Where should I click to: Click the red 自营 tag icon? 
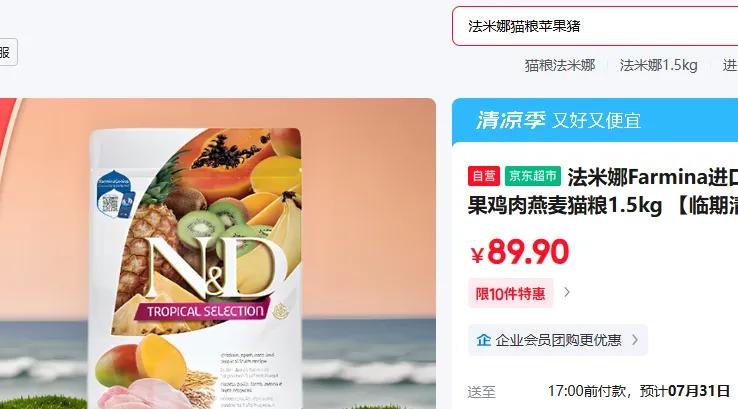483,176
